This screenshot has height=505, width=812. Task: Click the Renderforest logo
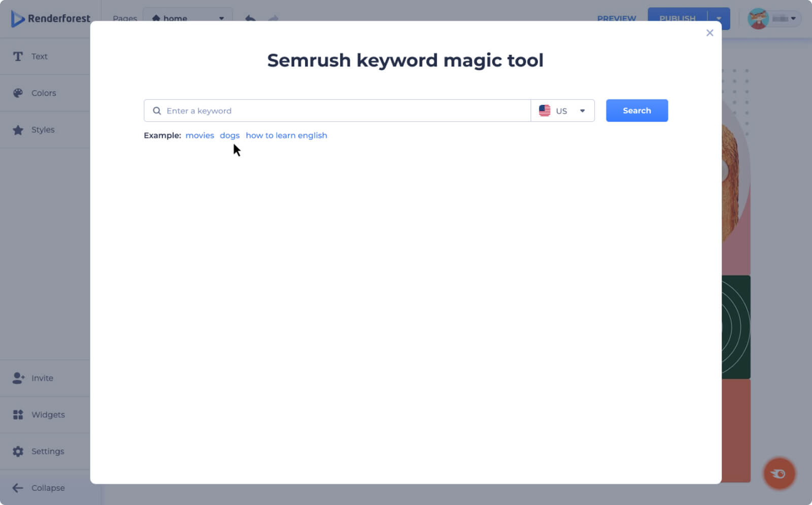[50, 19]
